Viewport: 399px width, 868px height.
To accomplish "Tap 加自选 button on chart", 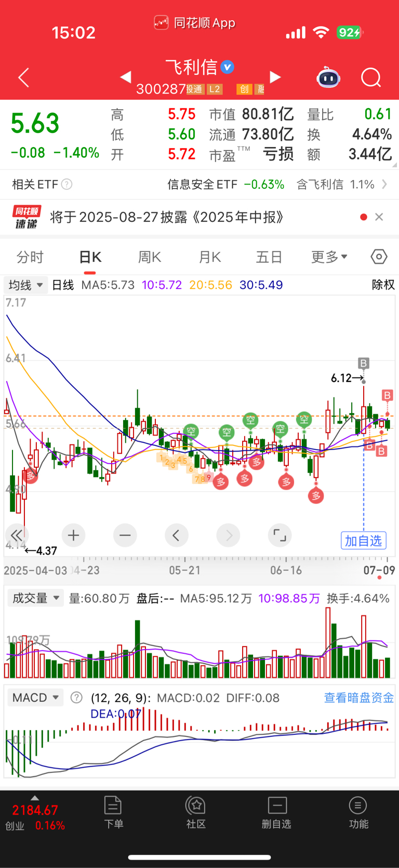I will point(364,541).
